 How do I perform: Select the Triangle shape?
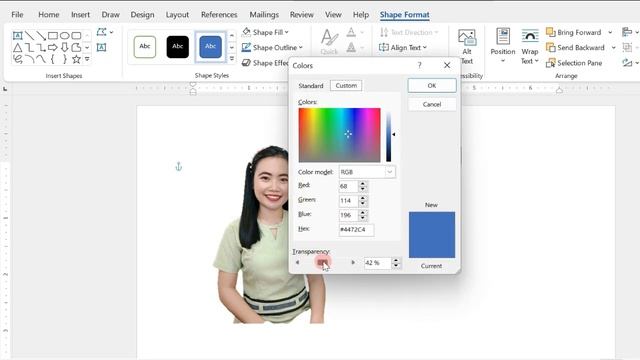[18, 47]
